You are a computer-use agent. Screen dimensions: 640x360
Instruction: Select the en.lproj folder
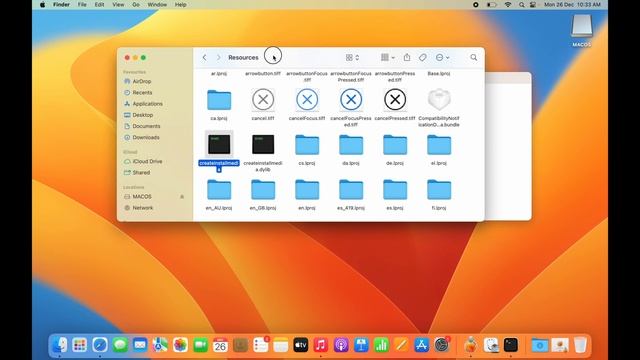(x=307, y=190)
